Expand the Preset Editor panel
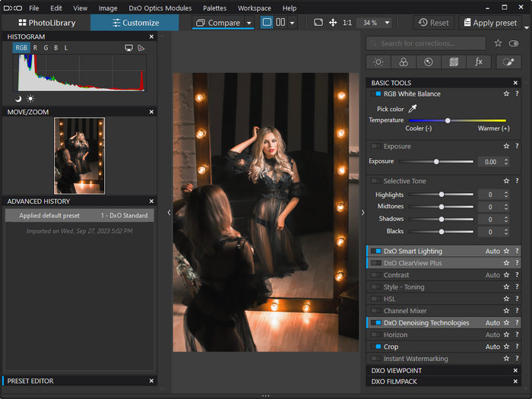Image resolution: width=532 pixels, height=399 pixels. click(30, 381)
